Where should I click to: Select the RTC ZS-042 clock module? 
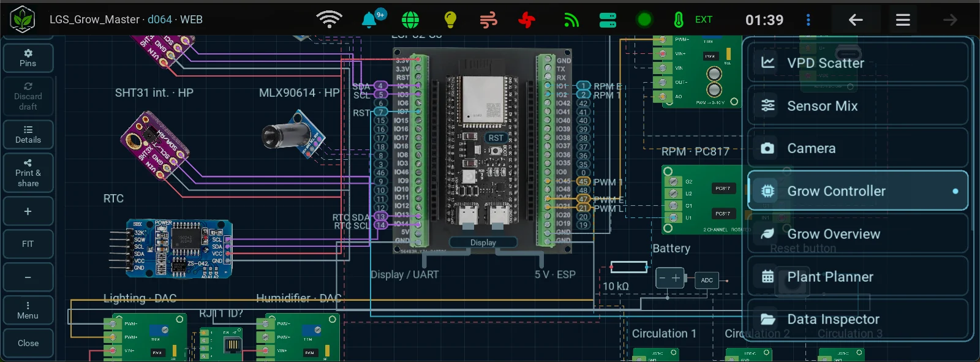pos(179,248)
